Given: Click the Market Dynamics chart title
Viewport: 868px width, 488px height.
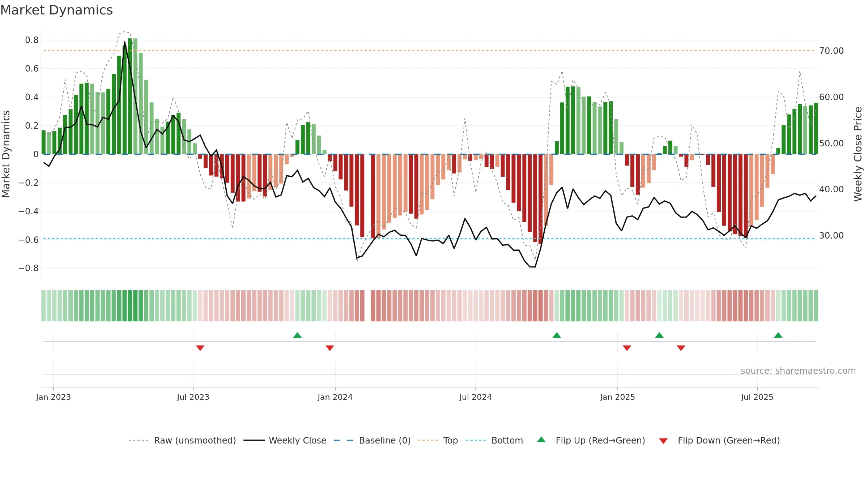Looking at the screenshot, I should click(x=56, y=10).
